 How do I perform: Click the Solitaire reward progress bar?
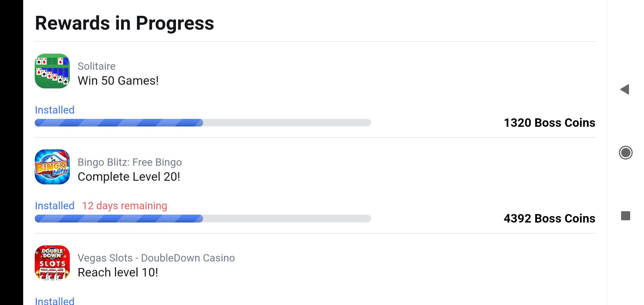click(x=203, y=123)
